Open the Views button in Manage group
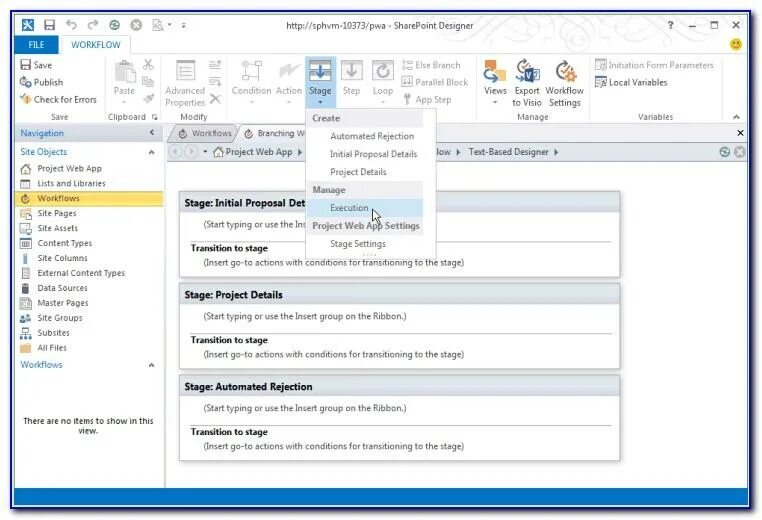The image size is (762, 520). 495,82
